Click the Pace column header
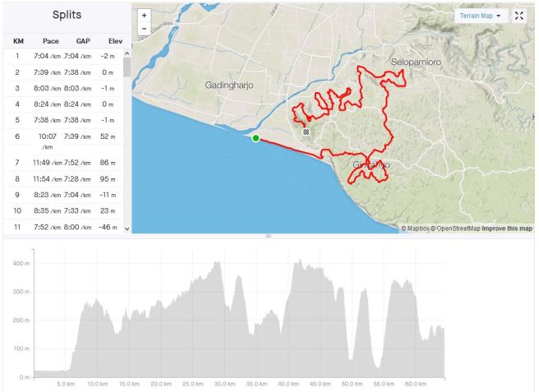 coord(51,40)
